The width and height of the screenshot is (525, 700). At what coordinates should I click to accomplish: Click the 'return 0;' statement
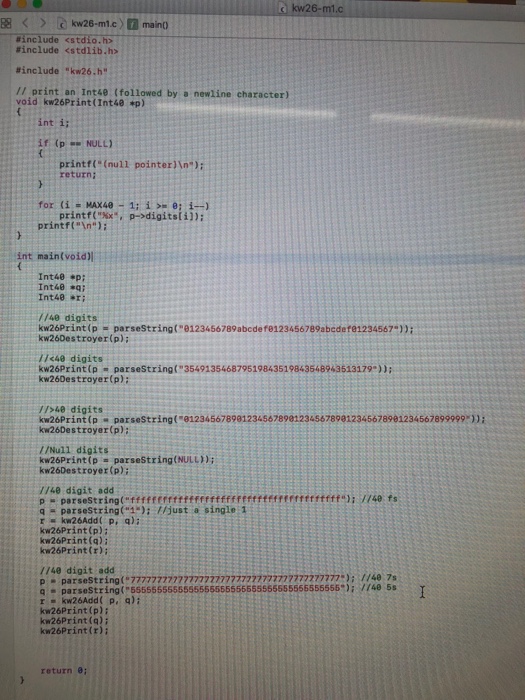point(64,671)
